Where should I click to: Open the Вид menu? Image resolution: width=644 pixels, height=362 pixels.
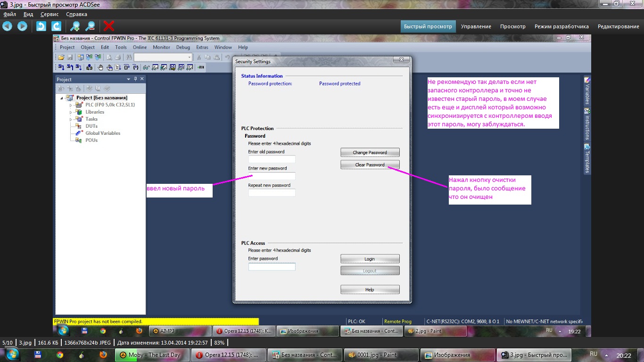coord(28,14)
